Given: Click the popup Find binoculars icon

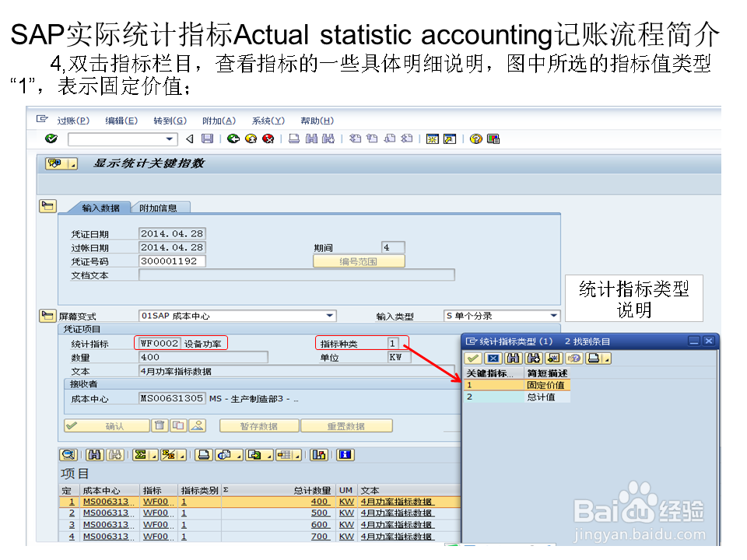Looking at the screenshot, I should pyautogui.click(x=513, y=358).
